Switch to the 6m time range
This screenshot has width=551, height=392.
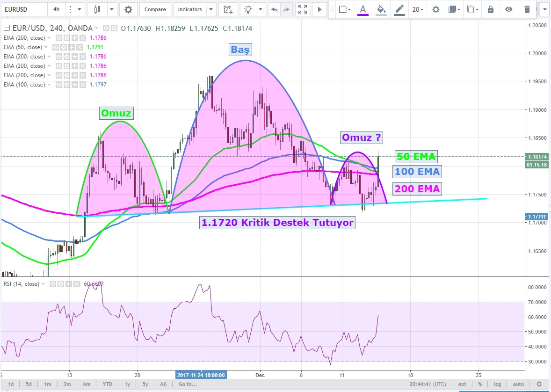click(87, 384)
